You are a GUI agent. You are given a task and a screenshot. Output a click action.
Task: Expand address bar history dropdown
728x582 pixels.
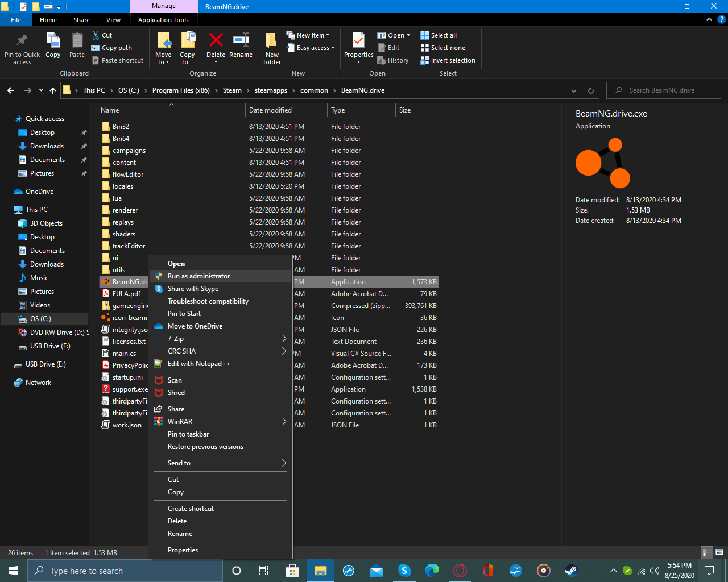[x=574, y=90]
